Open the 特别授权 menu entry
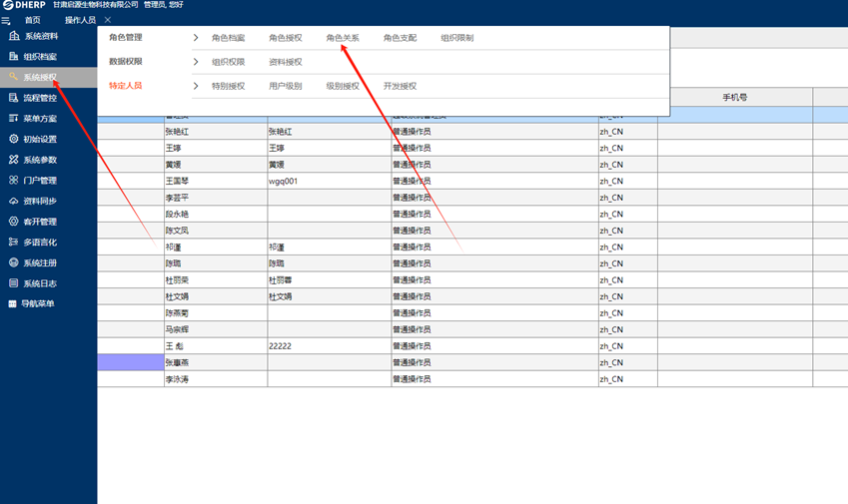This screenshot has width=848, height=504. pos(228,86)
